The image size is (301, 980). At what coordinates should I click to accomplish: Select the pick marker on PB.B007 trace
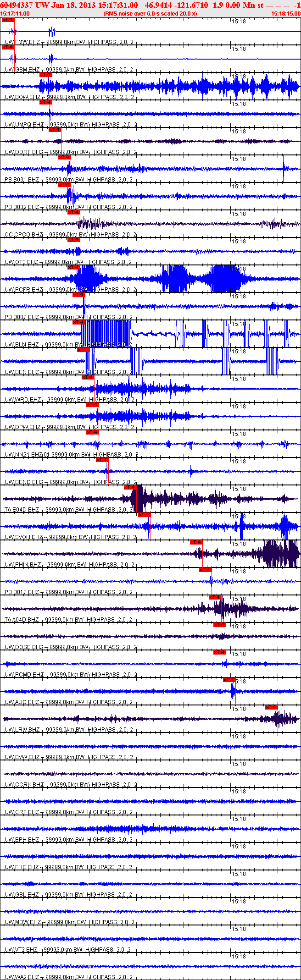(79, 295)
